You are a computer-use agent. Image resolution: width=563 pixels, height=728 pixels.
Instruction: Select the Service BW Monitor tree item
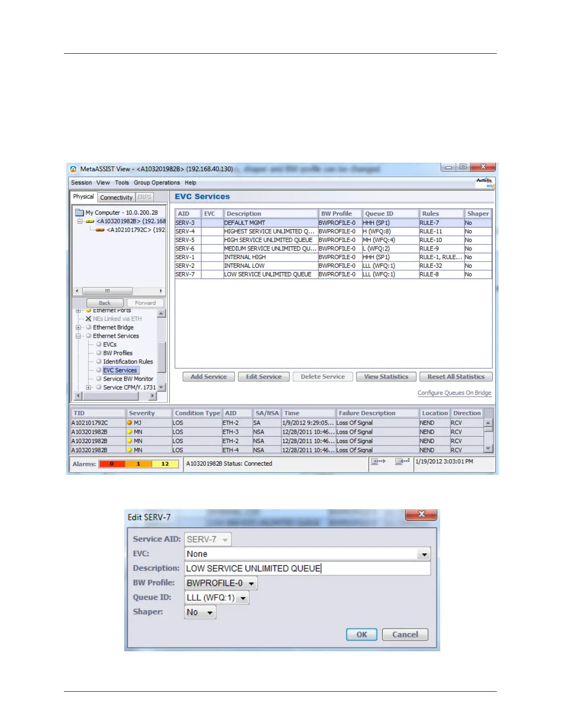click(128, 379)
